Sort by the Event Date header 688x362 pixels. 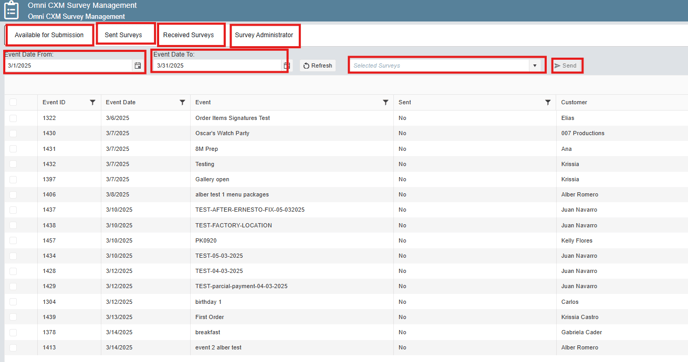tap(121, 102)
